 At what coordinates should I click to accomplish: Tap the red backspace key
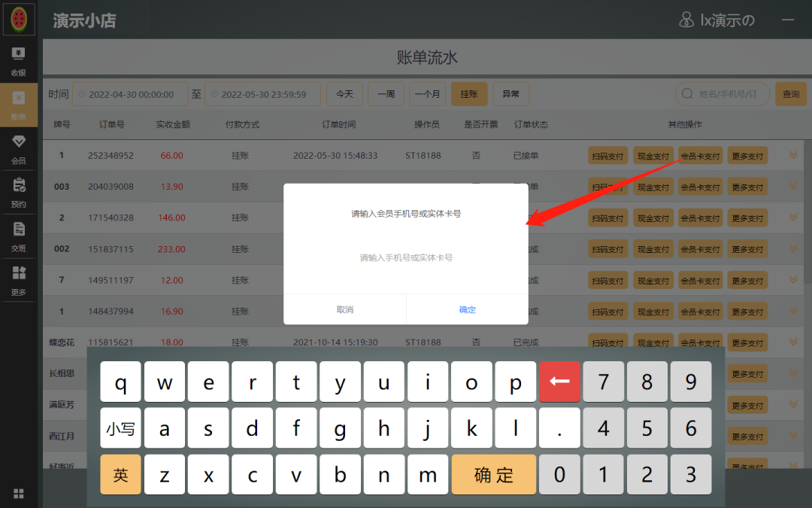coord(559,382)
